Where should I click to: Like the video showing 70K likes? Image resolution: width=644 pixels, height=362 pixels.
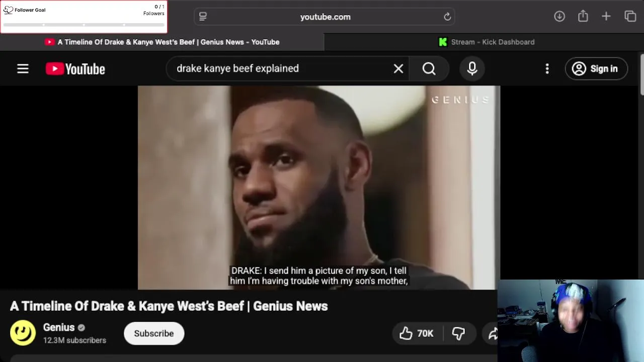(x=416, y=333)
